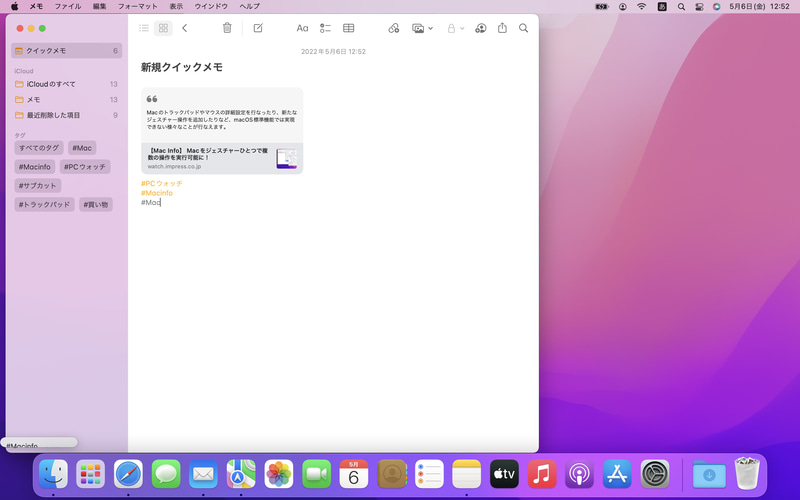Open Control Center in menu bar
The width and height of the screenshot is (800, 500).
coord(699,6)
